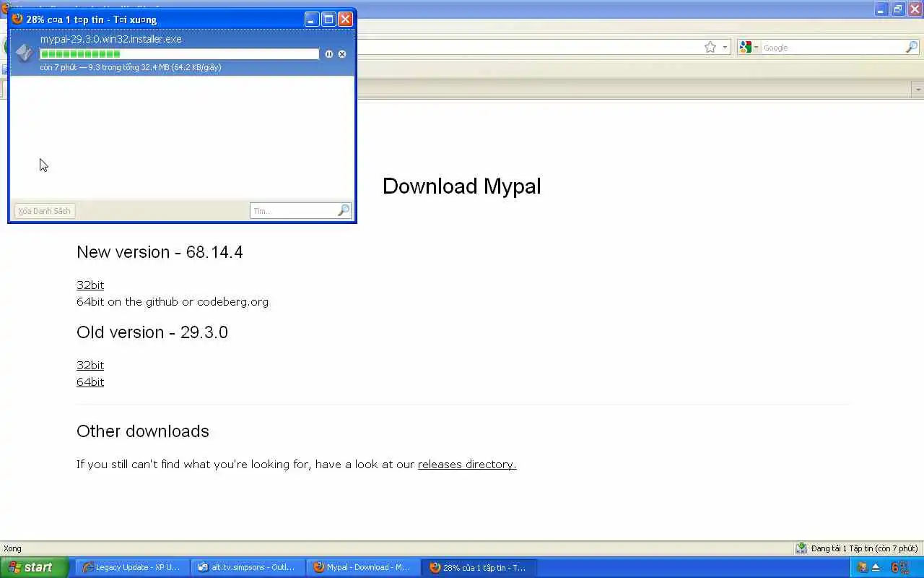The width and height of the screenshot is (924, 578).
Task: Minimize the downloads window
Action: coord(312,20)
